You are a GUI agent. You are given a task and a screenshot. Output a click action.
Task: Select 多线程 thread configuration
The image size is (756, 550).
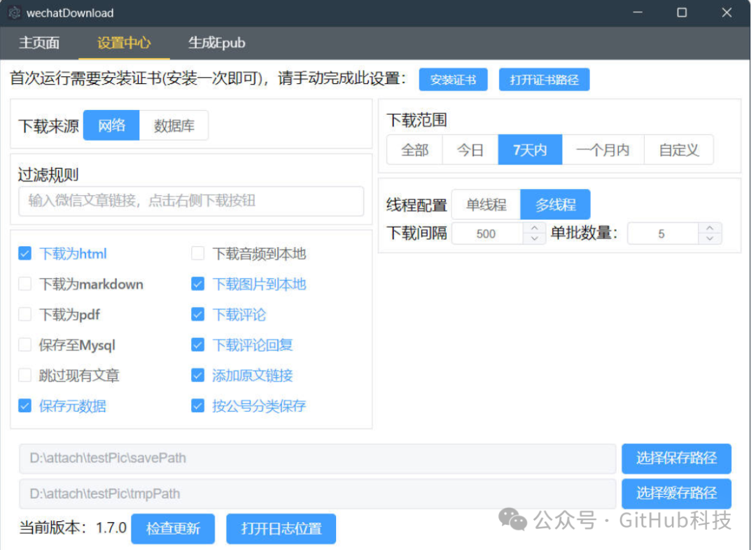tap(556, 204)
